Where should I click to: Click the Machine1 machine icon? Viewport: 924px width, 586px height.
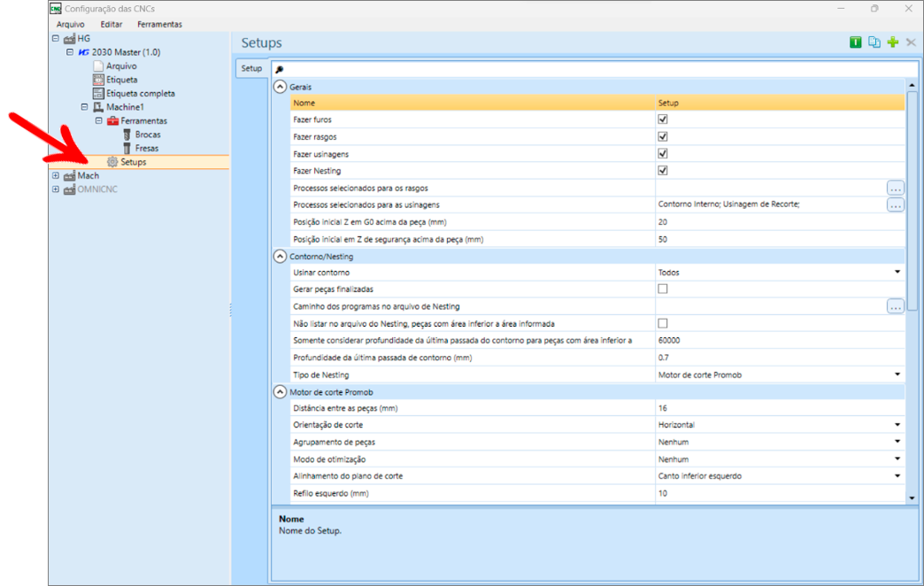pos(98,107)
